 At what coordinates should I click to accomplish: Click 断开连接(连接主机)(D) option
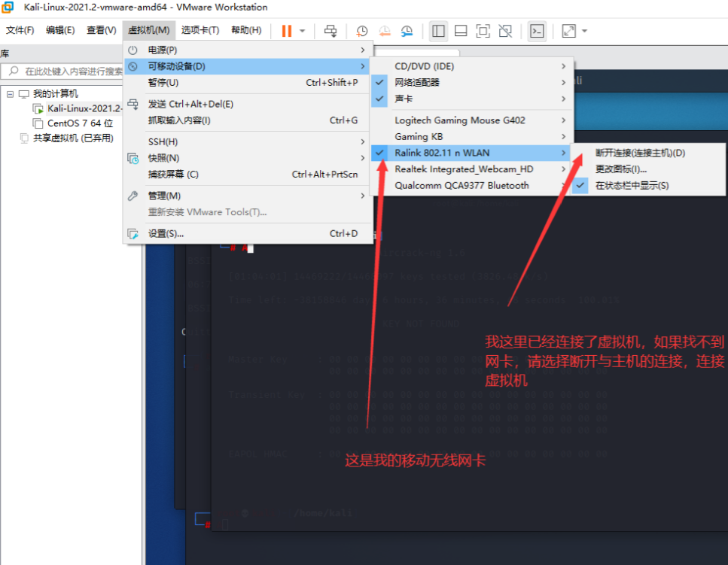coord(640,153)
